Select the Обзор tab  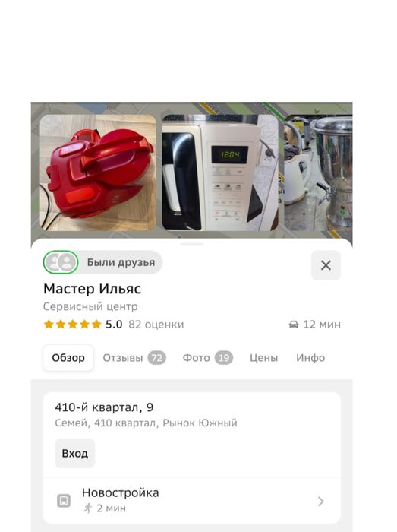point(68,358)
